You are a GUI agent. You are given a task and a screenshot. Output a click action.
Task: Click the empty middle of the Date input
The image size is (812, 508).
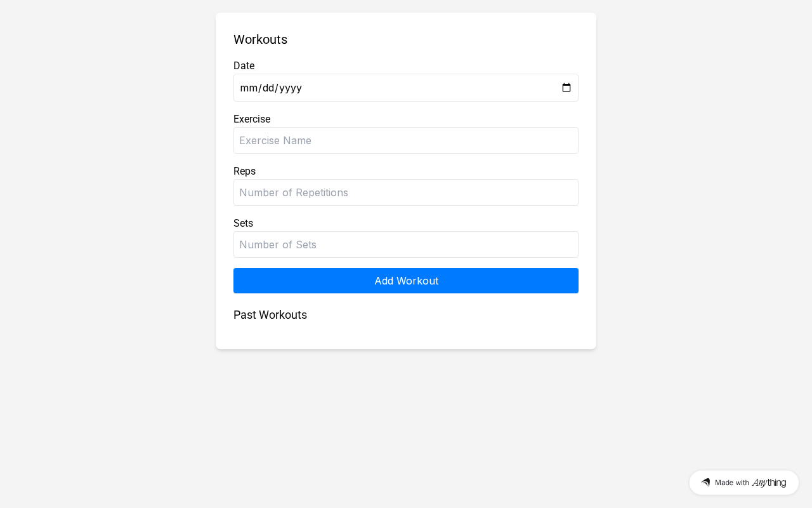431,88
